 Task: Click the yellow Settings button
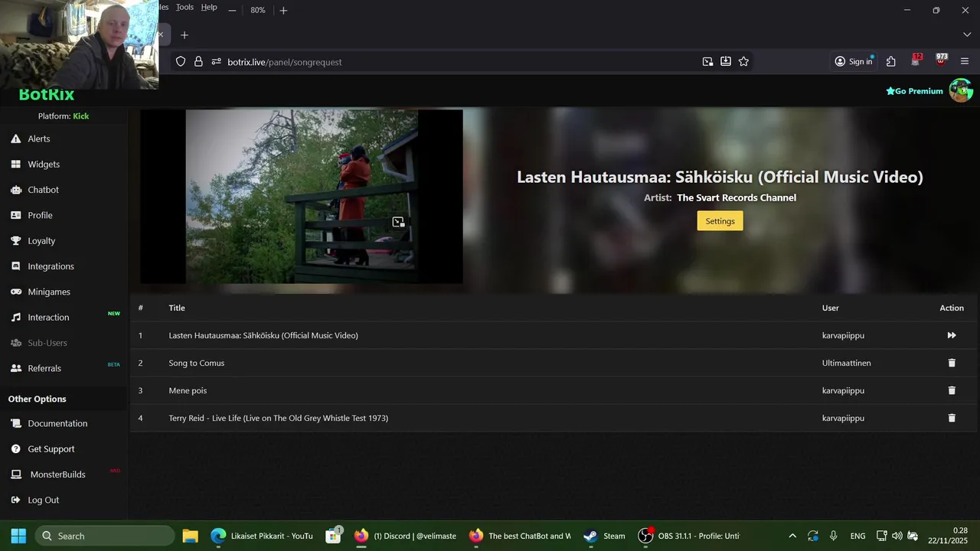click(720, 221)
